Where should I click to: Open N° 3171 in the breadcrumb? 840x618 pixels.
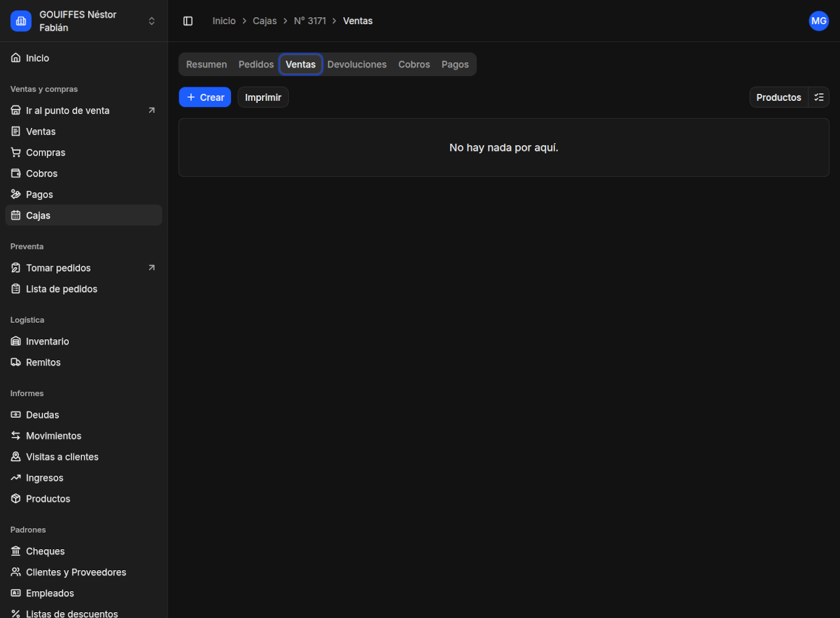[x=310, y=21]
